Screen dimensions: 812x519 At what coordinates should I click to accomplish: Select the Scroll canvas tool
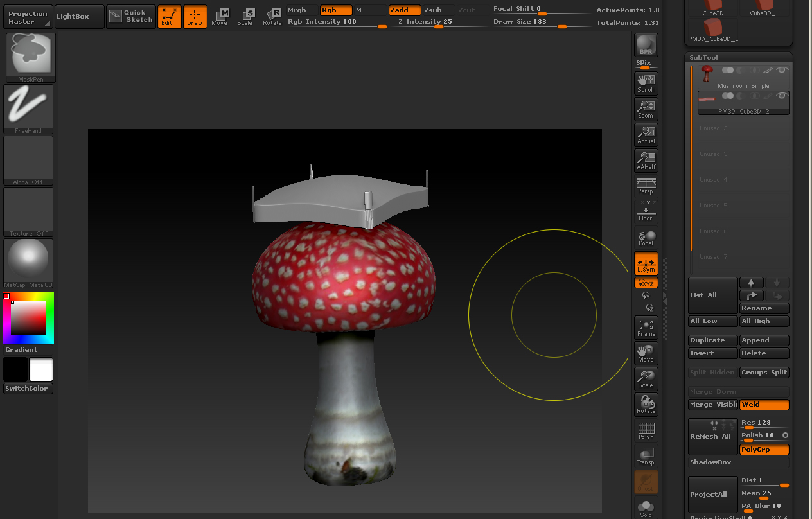coord(646,84)
